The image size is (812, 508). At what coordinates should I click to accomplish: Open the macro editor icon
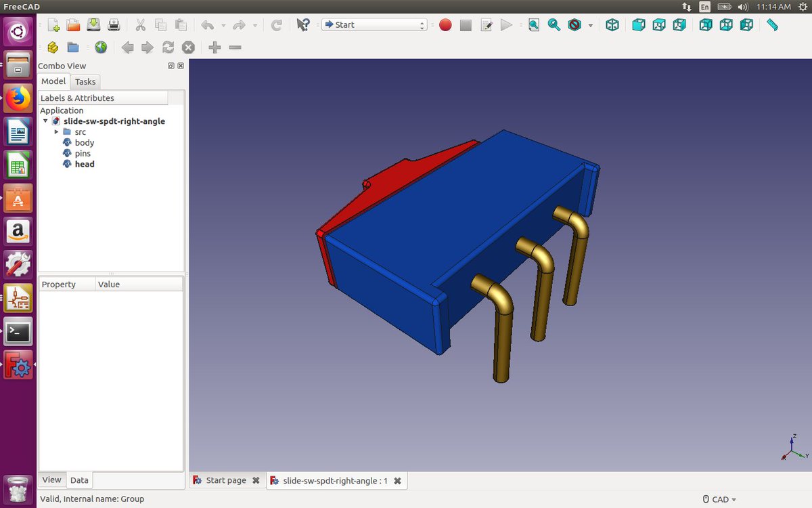tap(486, 25)
